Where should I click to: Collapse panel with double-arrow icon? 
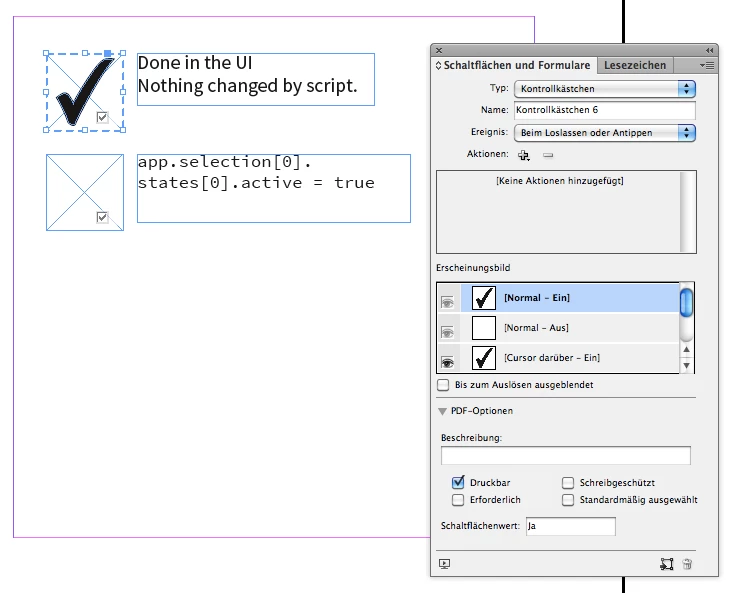coord(709,50)
